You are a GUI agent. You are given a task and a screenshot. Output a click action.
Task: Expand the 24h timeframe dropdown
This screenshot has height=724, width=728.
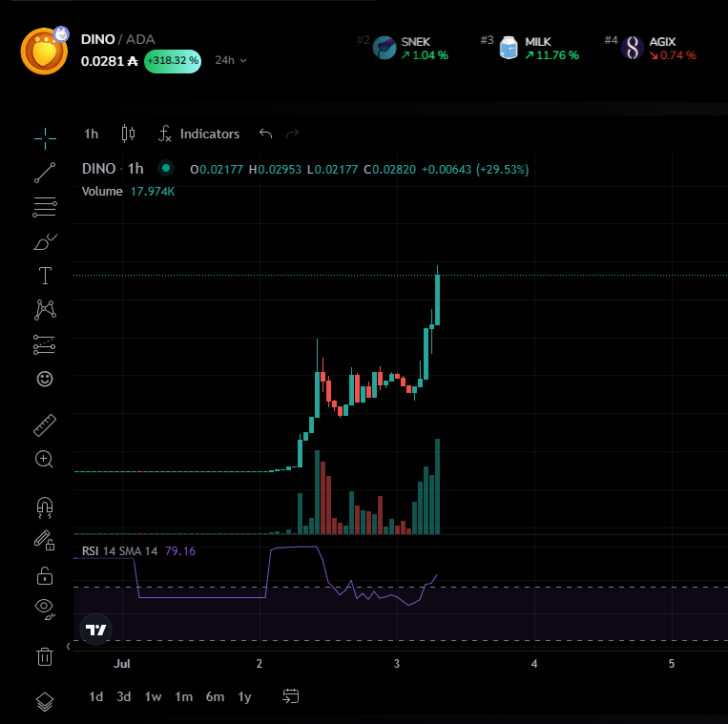click(231, 60)
